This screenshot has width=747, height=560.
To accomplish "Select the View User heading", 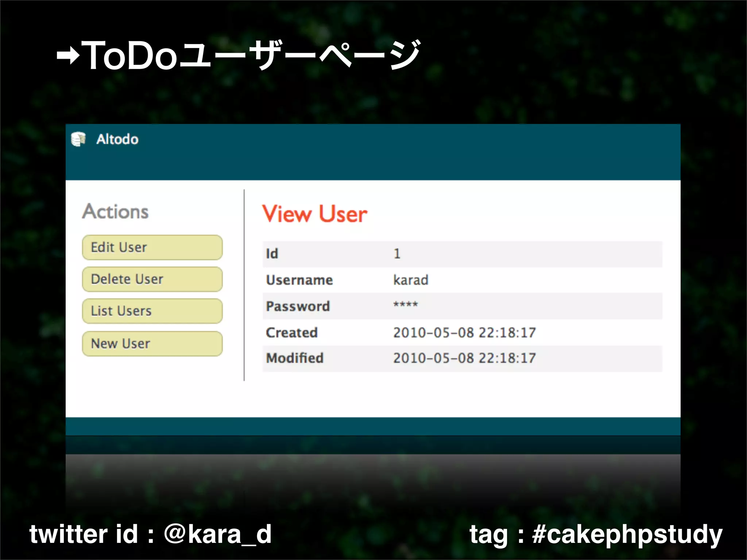I will (x=315, y=214).
